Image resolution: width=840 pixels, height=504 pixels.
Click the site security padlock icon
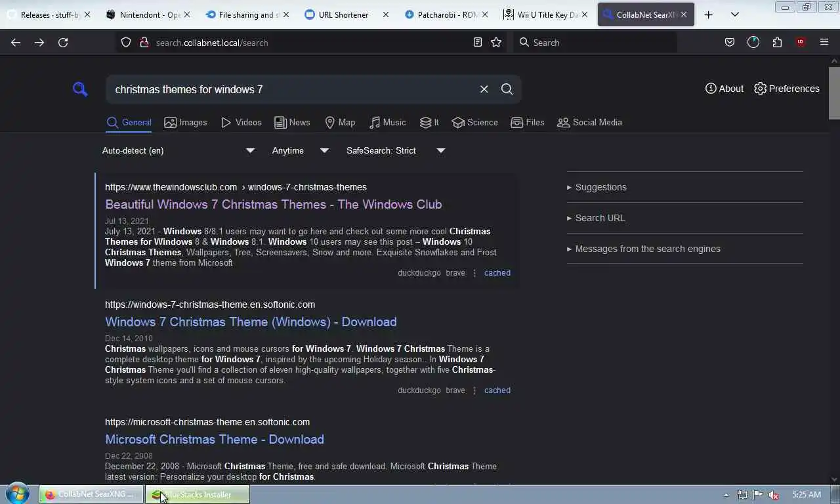(x=144, y=43)
